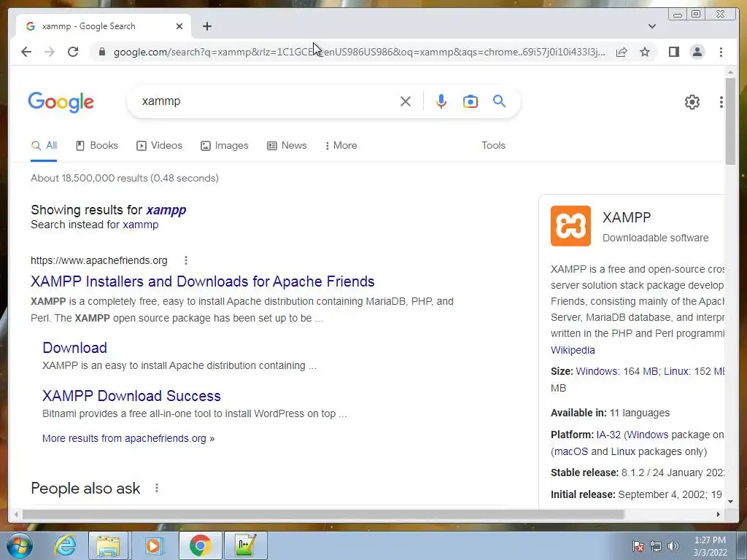Switch to Images results
The width and height of the screenshot is (747, 560).
[x=225, y=146]
